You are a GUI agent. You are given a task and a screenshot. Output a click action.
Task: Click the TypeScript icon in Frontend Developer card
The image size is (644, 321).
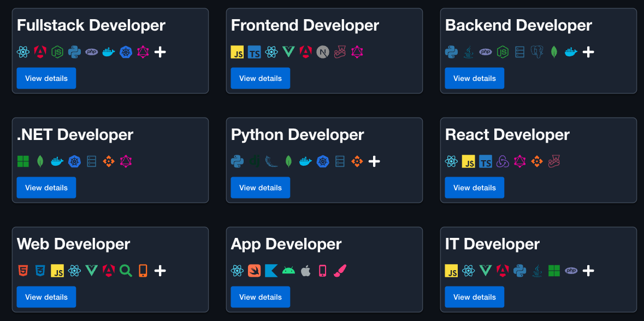255,52
